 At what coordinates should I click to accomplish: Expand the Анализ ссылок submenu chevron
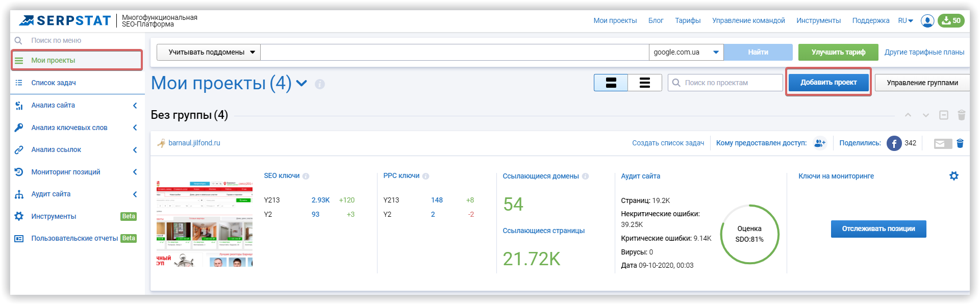click(135, 150)
